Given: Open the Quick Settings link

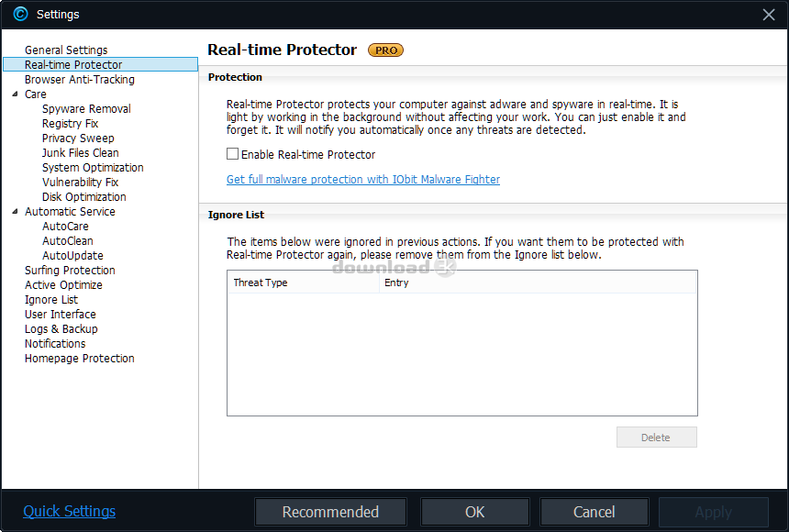Looking at the screenshot, I should point(69,512).
